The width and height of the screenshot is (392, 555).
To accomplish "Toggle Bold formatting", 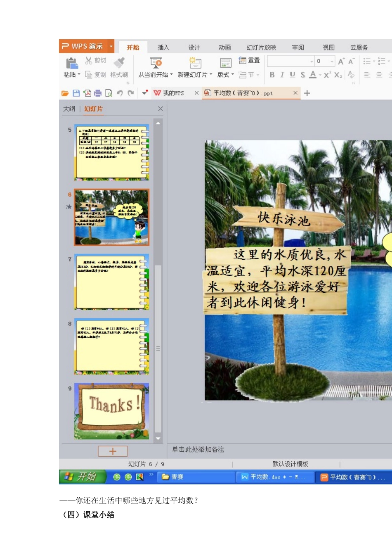I will (x=272, y=75).
